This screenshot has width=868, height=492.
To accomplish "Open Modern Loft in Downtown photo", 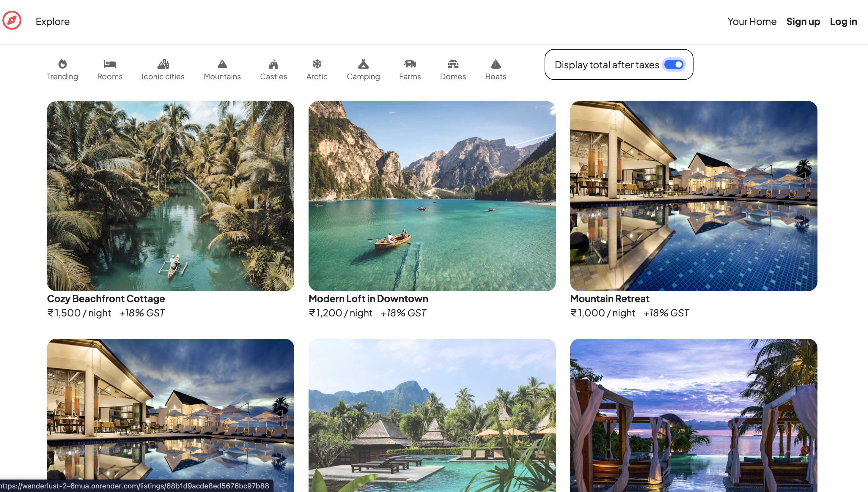I will pos(432,196).
